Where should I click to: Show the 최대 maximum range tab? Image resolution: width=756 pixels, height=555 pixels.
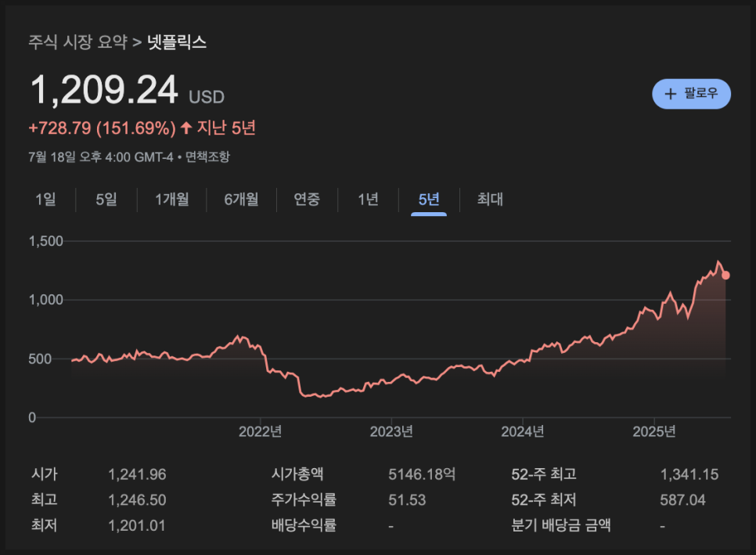490,199
